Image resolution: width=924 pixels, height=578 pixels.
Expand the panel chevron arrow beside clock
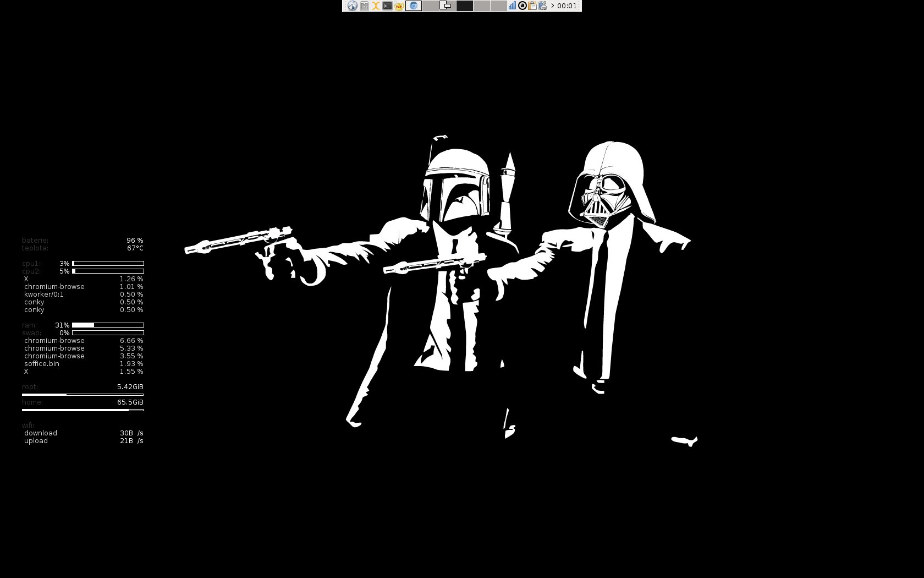[x=552, y=6]
